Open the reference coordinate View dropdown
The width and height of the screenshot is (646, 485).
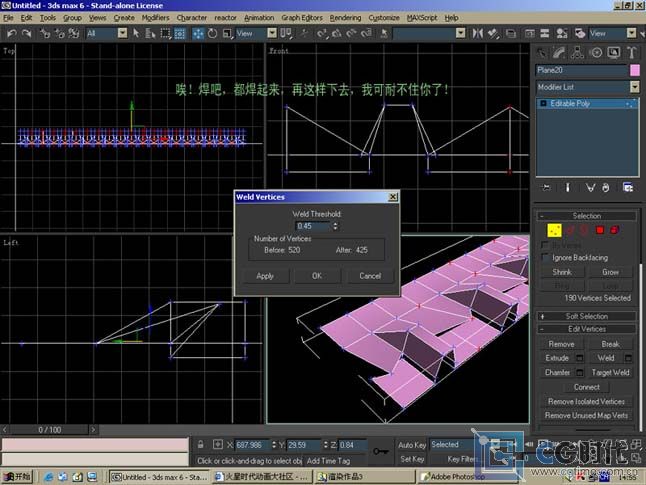(272, 33)
